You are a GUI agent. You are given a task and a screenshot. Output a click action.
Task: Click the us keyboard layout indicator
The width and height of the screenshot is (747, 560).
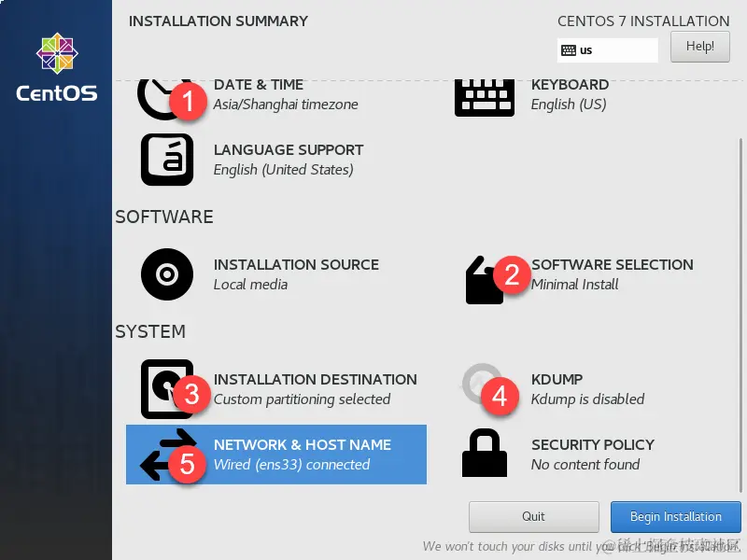point(608,50)
